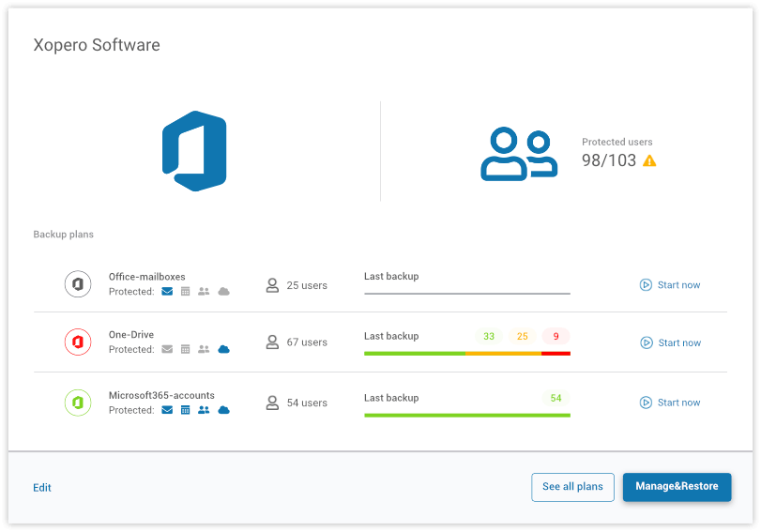Click the contacts icon under Microsoft365-accounts

(x=204, y=410)
